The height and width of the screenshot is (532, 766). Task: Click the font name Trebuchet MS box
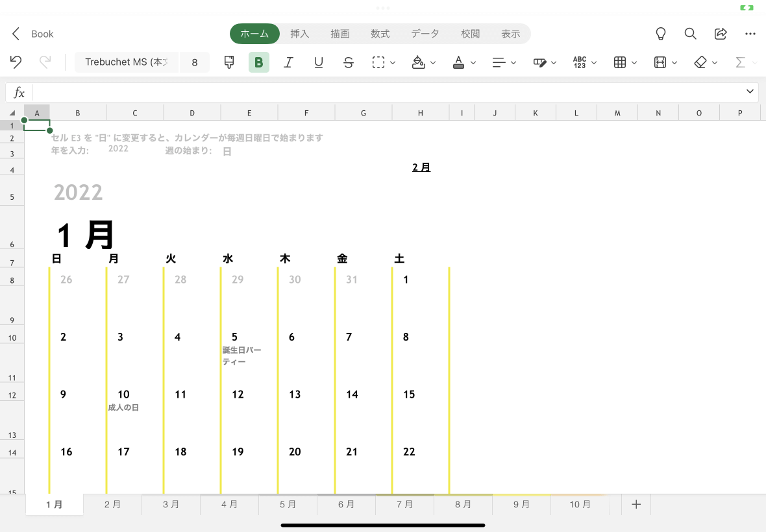coord(127,62)
